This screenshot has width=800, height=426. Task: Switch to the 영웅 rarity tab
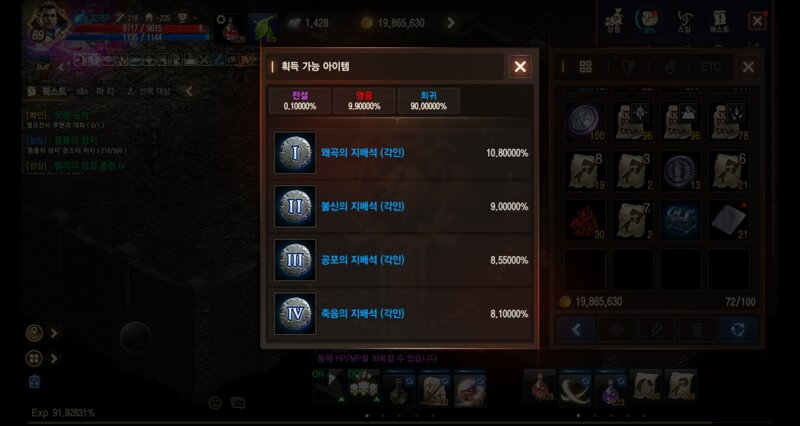pos(364,101)
